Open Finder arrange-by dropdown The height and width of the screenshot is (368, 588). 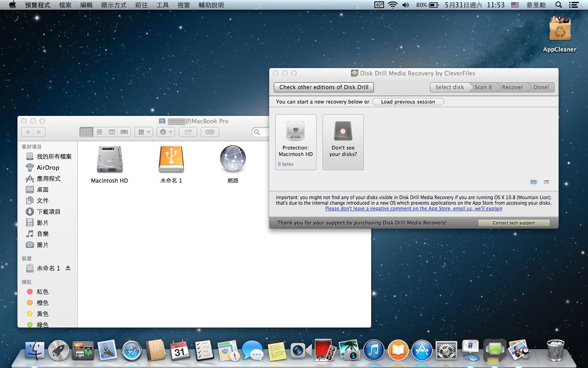tap(144, 132)
